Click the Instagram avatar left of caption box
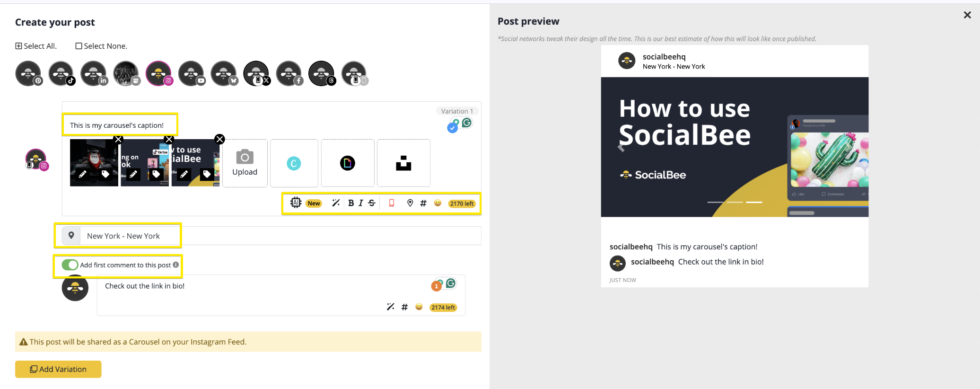 click(x=36, y=159)
